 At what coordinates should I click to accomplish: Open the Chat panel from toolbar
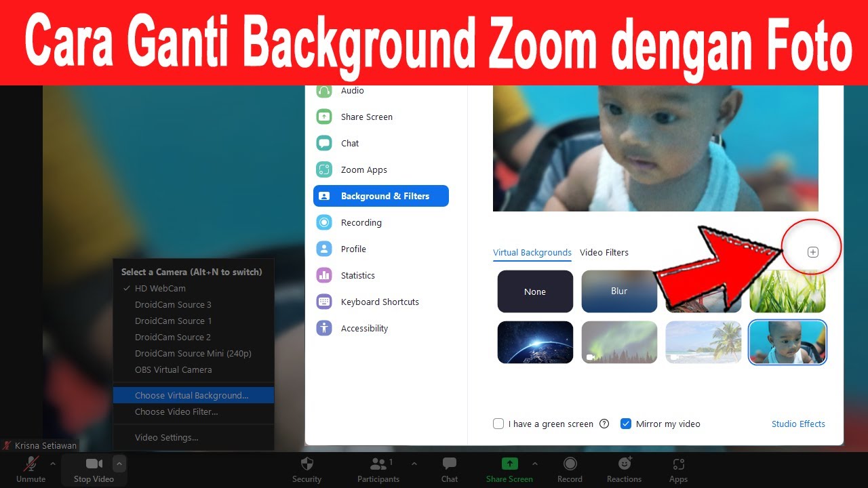(450, 469)
